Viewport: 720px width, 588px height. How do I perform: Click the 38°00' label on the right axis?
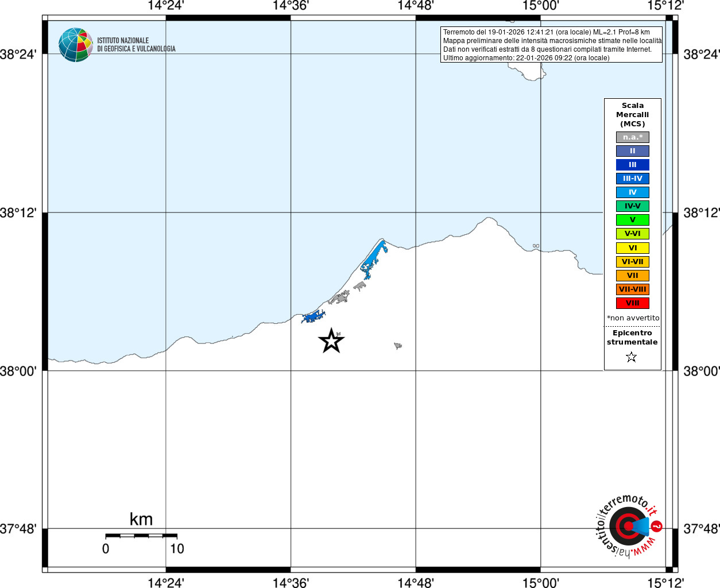[702, 371]
